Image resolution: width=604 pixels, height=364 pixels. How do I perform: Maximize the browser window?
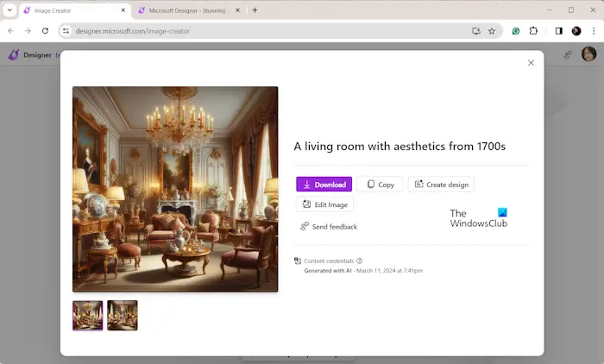pos(571,10)
